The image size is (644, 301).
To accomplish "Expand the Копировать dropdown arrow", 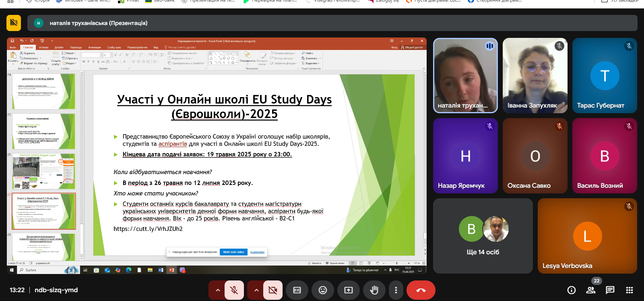I will click(x=41, y=58).
